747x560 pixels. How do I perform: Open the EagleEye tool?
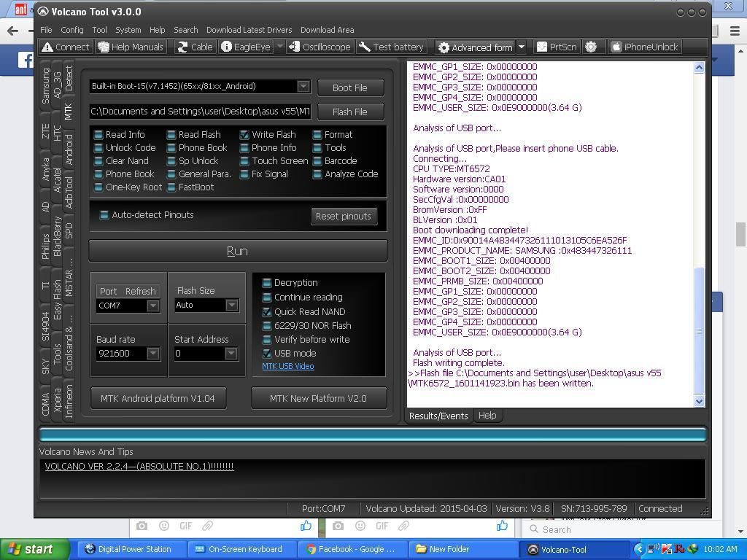pos(245,47)
